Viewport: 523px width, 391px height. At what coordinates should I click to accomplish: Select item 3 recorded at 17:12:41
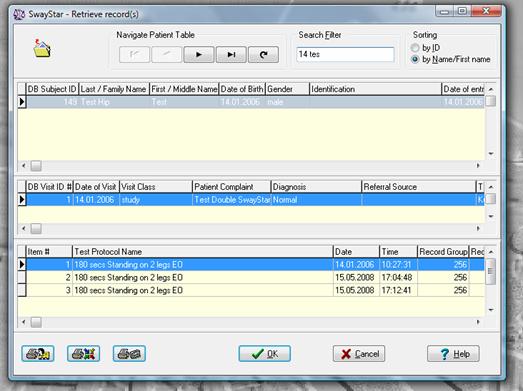(255, 290)
